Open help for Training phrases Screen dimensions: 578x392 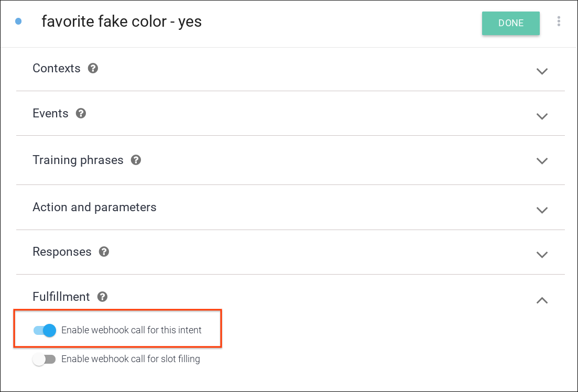coord(136,160)
